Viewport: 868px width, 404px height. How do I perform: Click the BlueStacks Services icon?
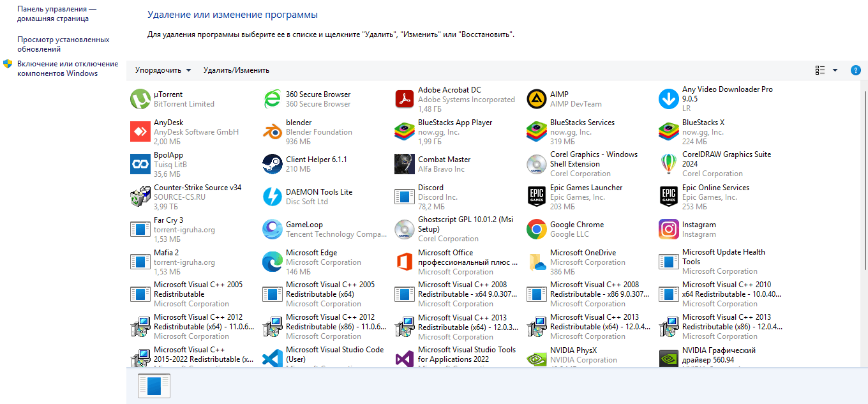[537, 131]
